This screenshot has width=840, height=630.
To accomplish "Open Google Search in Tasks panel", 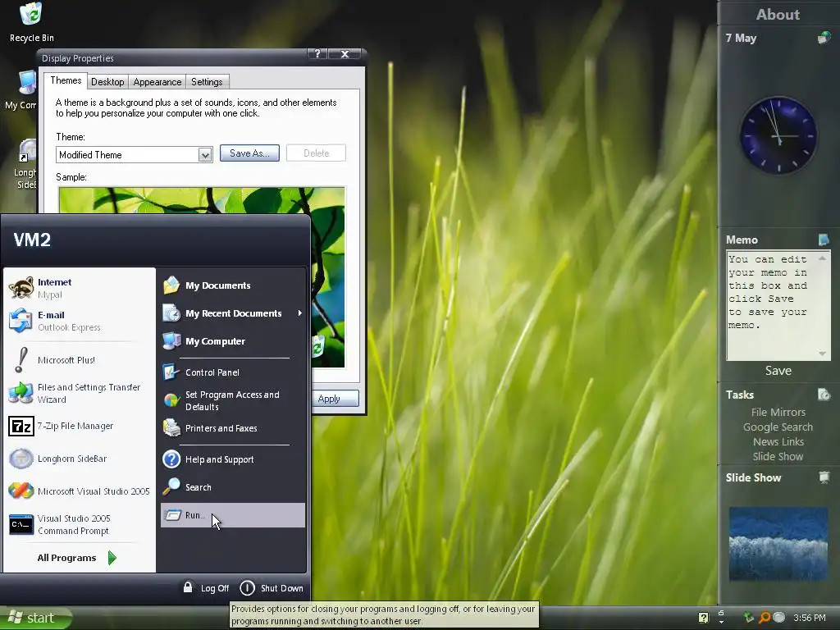I will point(778,427).
